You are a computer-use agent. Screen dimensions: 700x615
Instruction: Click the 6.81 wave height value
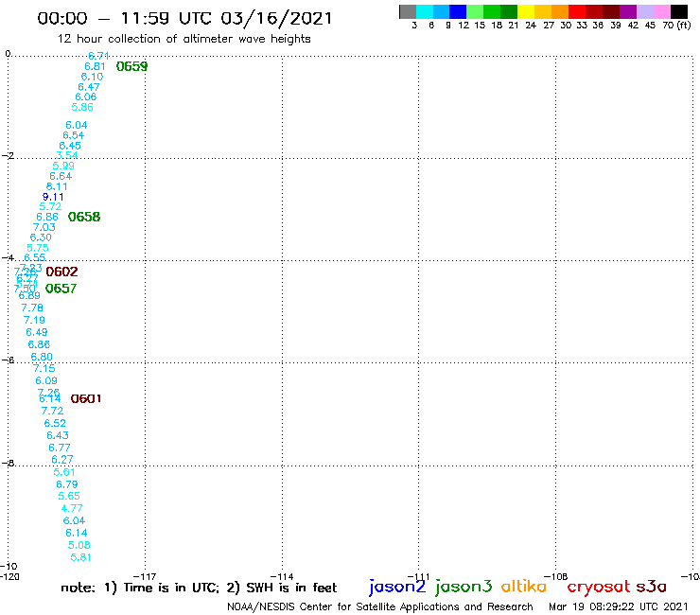[96, 66]
